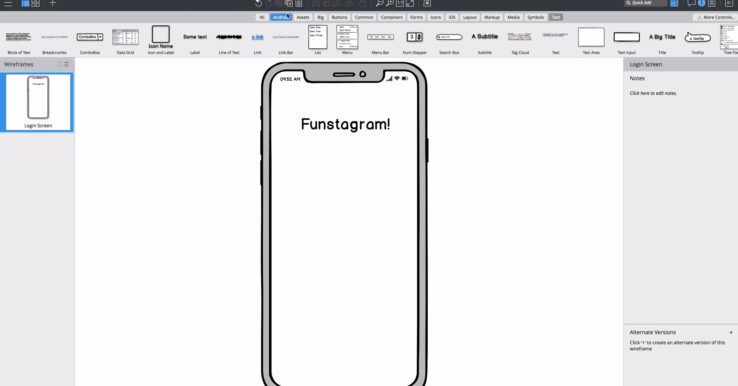Select the Common controls tab
Image resolution: width=738 pixels, height=386 pixels.
click(364, 17)
